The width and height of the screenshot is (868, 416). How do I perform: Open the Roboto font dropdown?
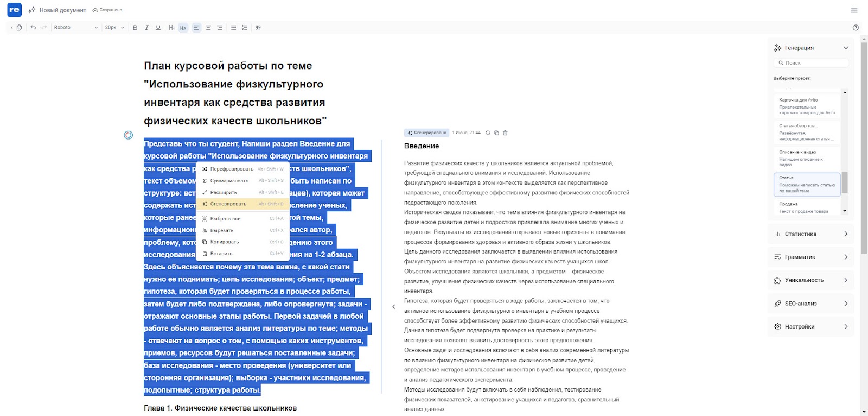(x=76, y=28)
